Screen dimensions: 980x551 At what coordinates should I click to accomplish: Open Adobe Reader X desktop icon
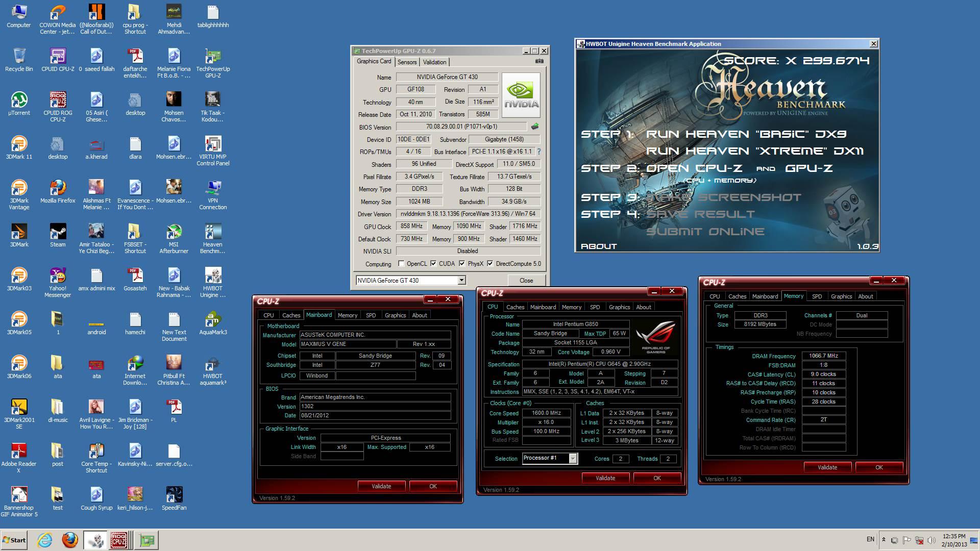(19, 458)
